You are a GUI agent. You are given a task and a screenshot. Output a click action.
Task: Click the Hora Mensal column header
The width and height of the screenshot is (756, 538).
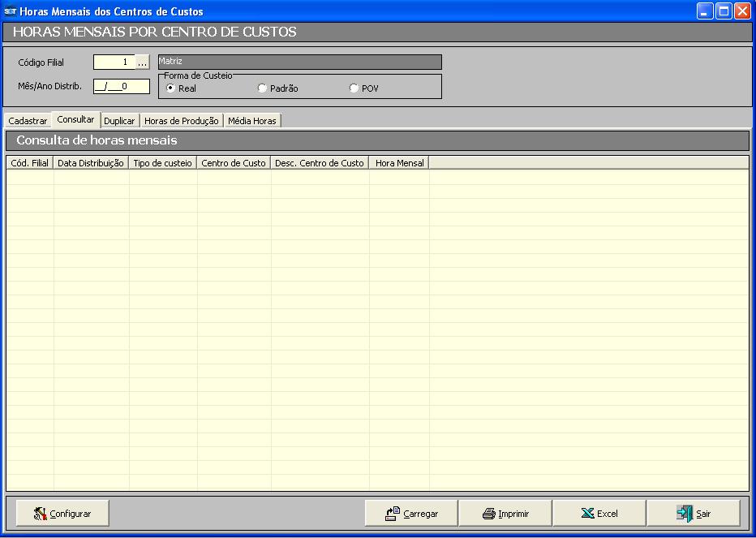pyautogui.click(x=399, y=163)
